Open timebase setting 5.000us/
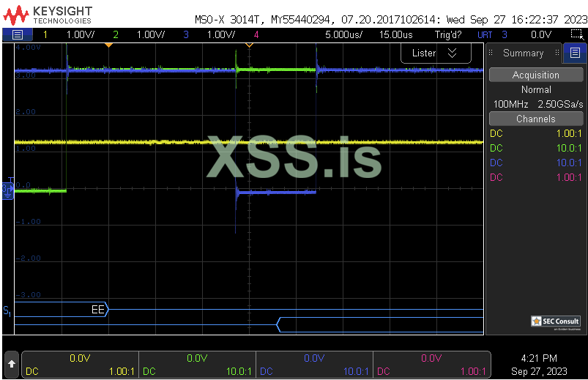The height and width of the screenshot is (380, 588). (x=344, y=35)
